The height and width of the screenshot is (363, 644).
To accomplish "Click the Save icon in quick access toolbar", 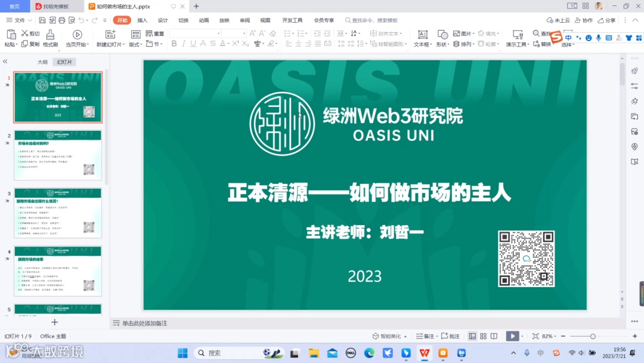I will tap(42, 20).
